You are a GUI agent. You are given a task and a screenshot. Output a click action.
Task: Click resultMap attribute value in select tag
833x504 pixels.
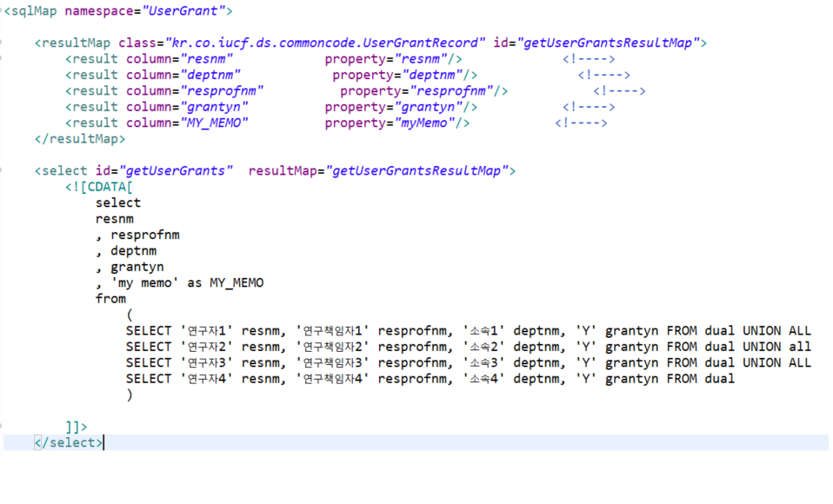tap(417, 170)
